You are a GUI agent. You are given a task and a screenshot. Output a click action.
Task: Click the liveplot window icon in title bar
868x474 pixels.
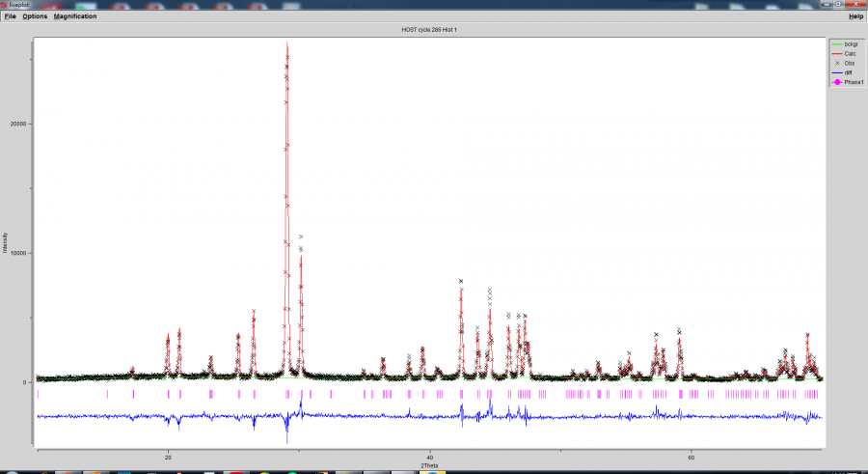(4, 5)
